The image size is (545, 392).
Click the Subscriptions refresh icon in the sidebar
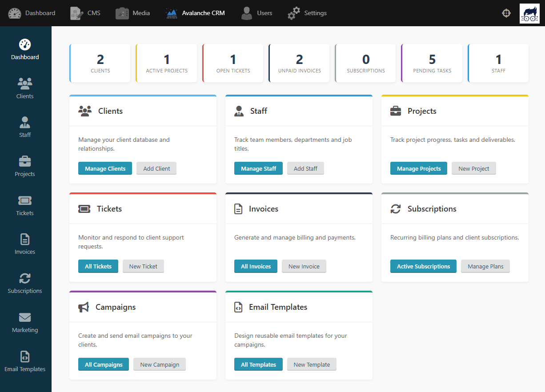(25, 277)
